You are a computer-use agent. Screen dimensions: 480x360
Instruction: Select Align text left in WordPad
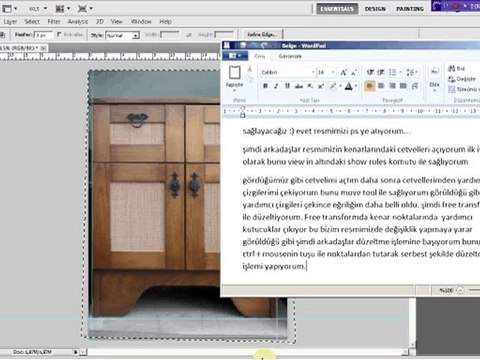370,86
